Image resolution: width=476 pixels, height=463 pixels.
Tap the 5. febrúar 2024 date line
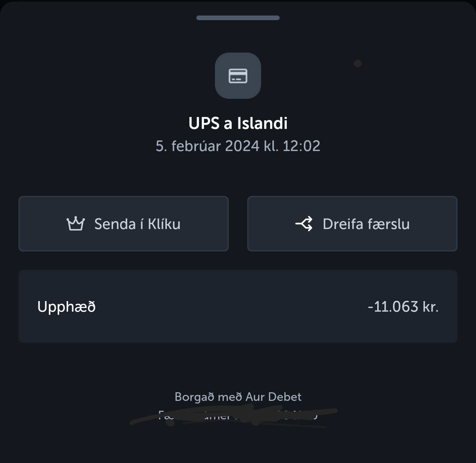point(238,146)
